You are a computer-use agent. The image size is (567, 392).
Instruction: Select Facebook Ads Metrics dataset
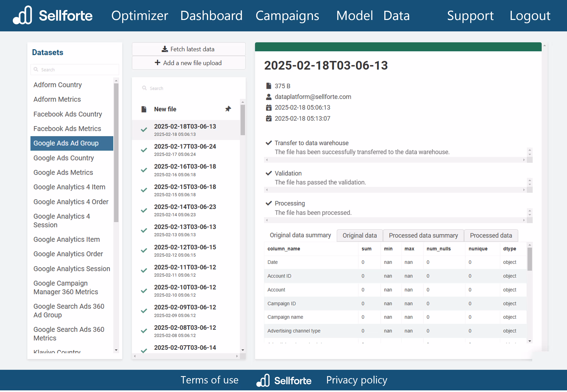[x=72, y=128]
